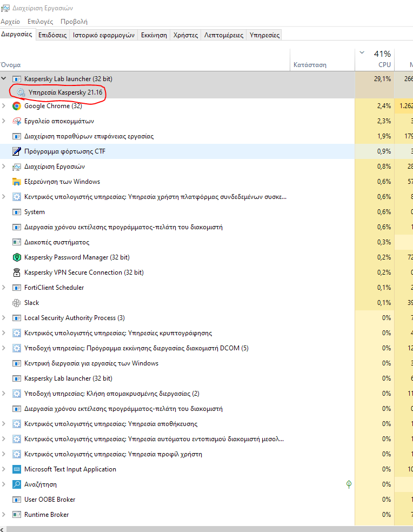
Task: Click the FortiClient Scheduler process icon
Action: click(17, 288)
